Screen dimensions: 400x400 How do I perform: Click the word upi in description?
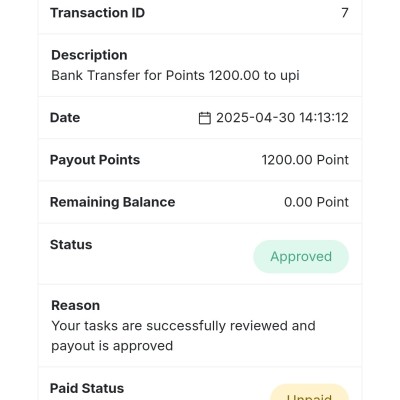(290, 76)
